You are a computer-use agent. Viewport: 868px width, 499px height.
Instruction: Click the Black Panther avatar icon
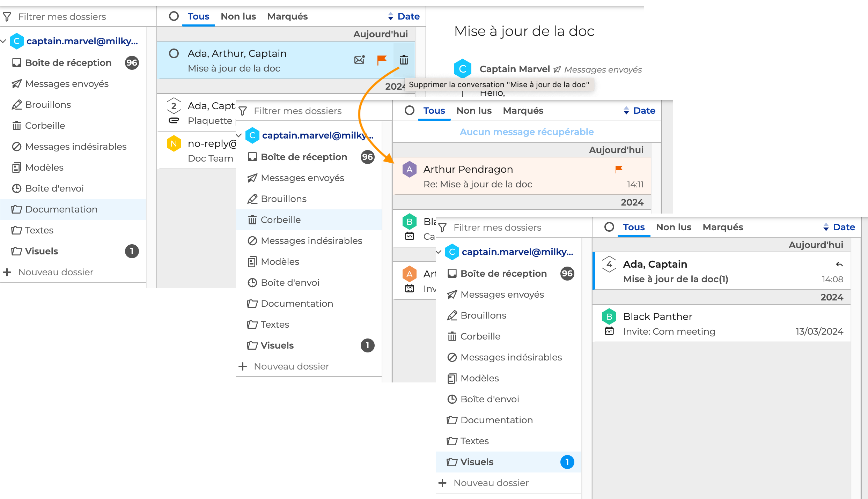pyautogui.click(x=609, y=316)
